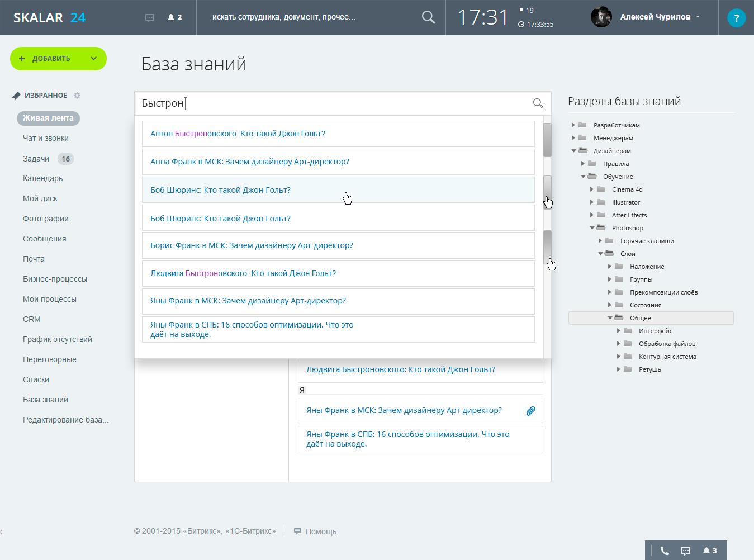Open the help question mark button
This screenshot has height=560, width=754.
(736, 18)
